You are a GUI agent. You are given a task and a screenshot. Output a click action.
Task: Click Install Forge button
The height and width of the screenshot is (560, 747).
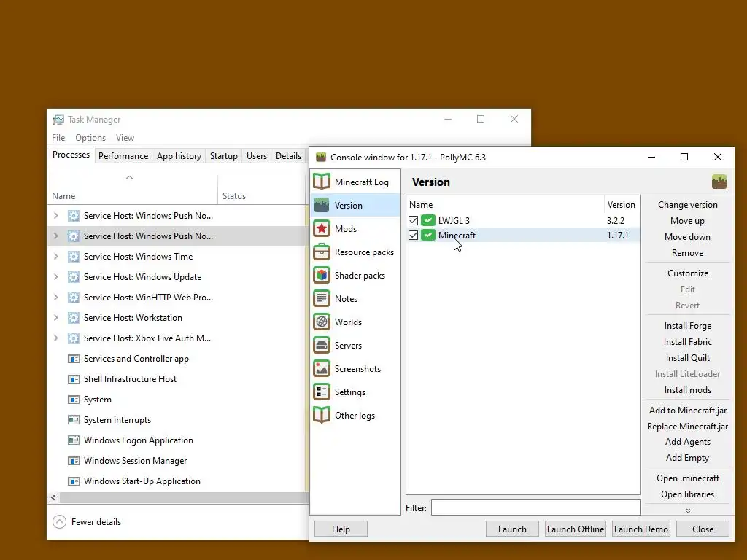pos(687,326)
